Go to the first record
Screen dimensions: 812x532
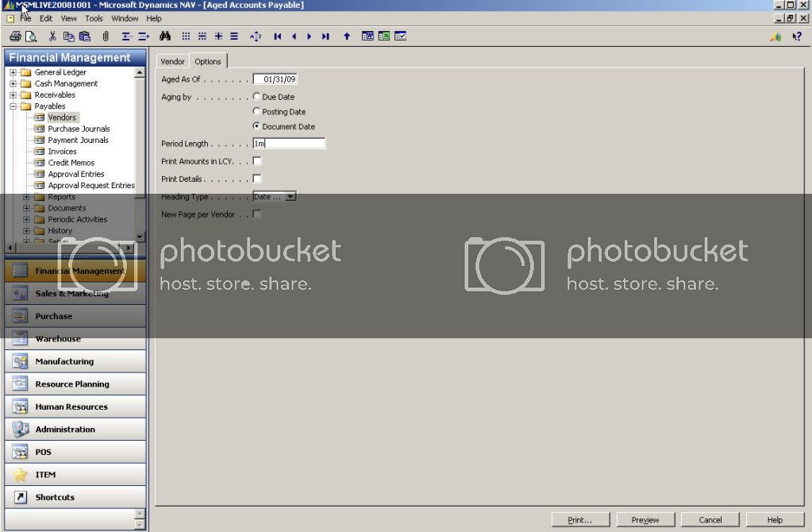(278, 37)
